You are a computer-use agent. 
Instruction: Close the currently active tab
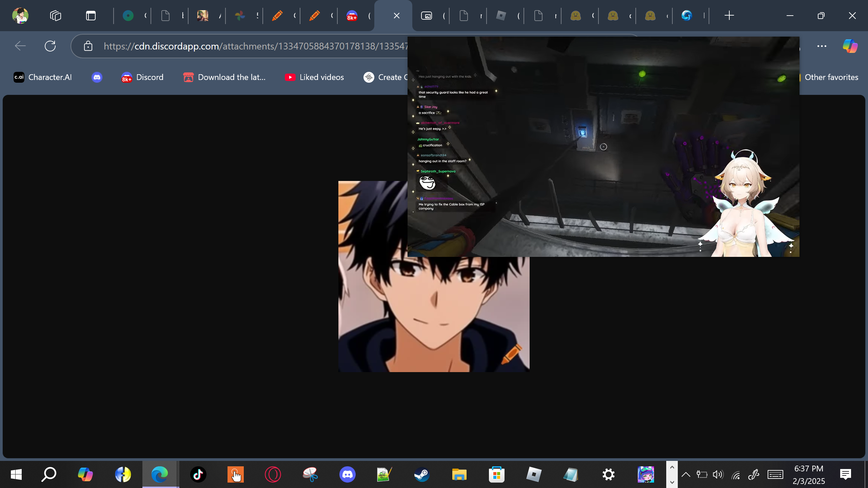(397, 16)
